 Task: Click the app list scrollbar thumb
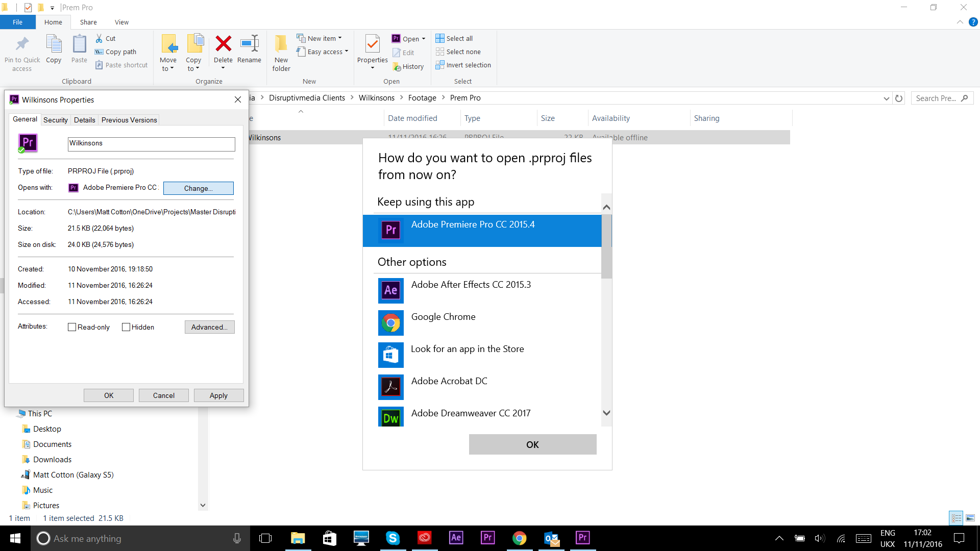(606, 246)
